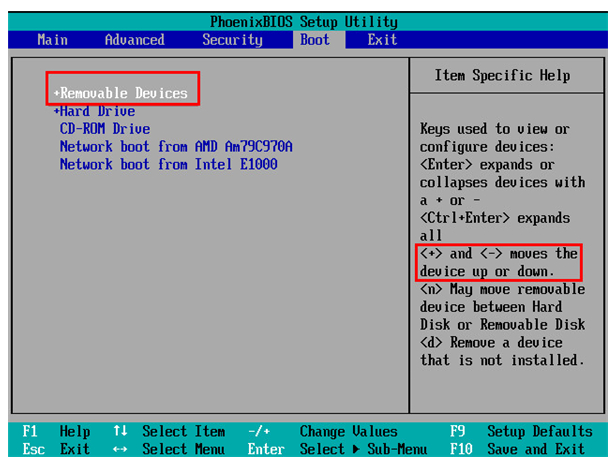Screen dimensions: 616x461
Task: Select Network boot from Intel E1000
Action: 169,164
